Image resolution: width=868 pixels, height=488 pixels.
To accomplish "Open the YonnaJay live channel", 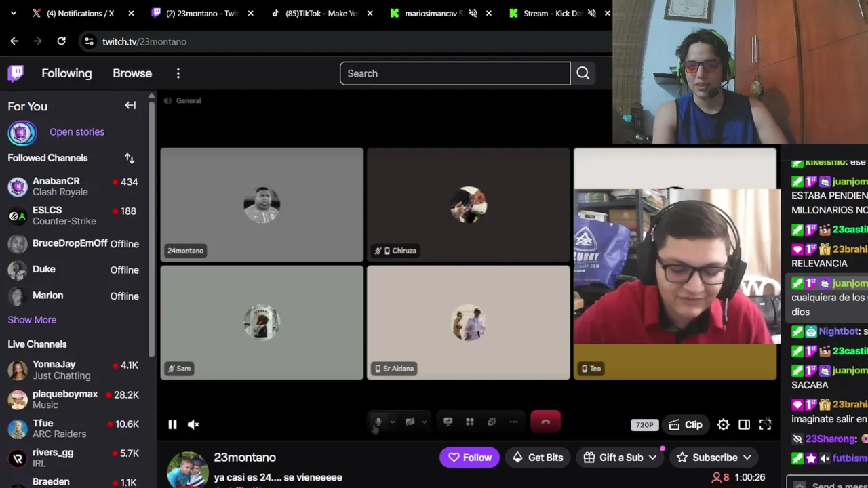I will (x=73, y=370).
